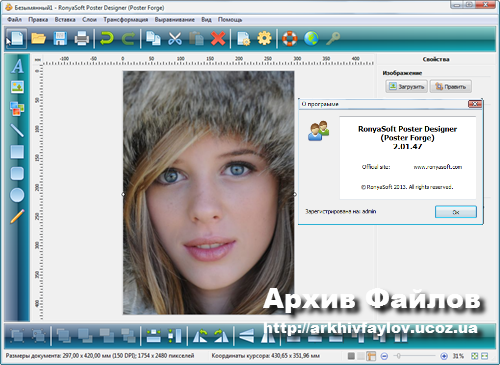Image resolution: width=500 pixels, height=365 pixels.
Task: Click the left middle selection handle
Action: tap(123, 194)
